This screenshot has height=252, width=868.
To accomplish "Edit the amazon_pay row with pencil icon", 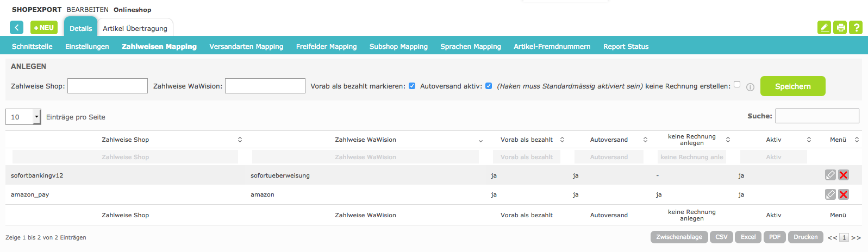I will (x=830, y=194).
